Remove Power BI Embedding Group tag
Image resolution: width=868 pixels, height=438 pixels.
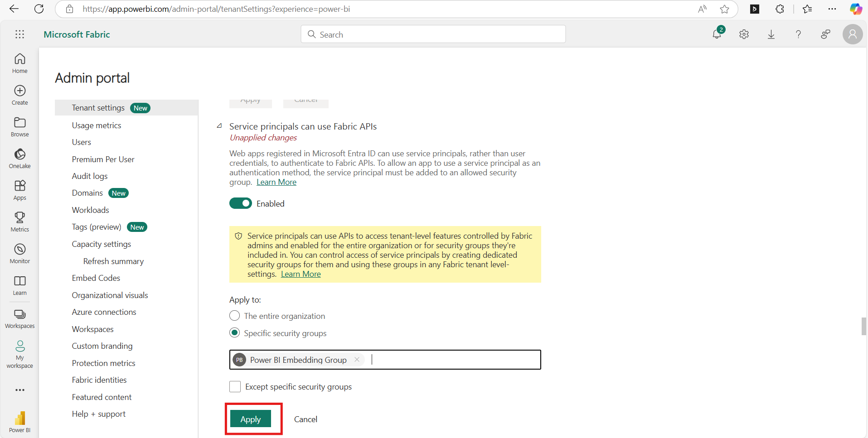click(x=357, y=360)
